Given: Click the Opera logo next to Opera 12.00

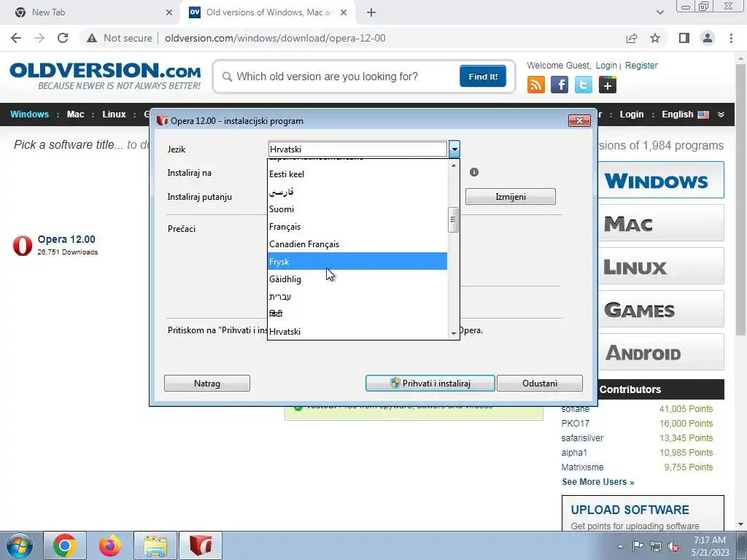Looking at the screenshot, I should [x=23, y=245].
